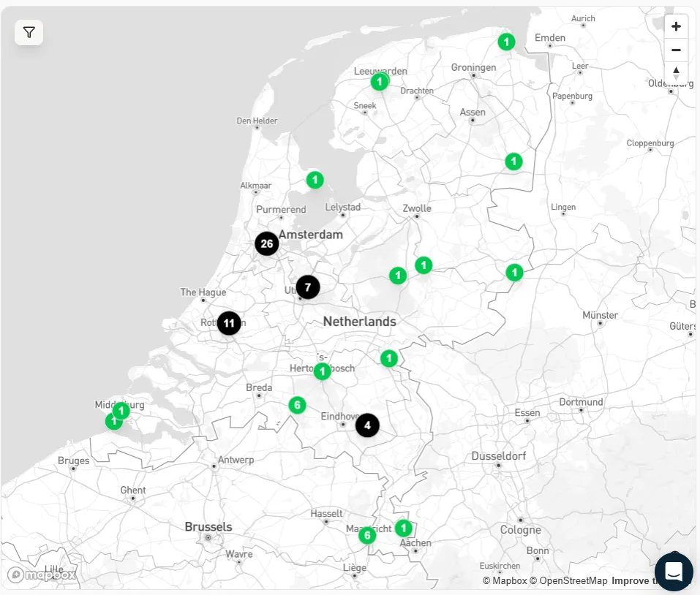
Task: Click the Dusseldorf city label
Action: pos(499,456)
